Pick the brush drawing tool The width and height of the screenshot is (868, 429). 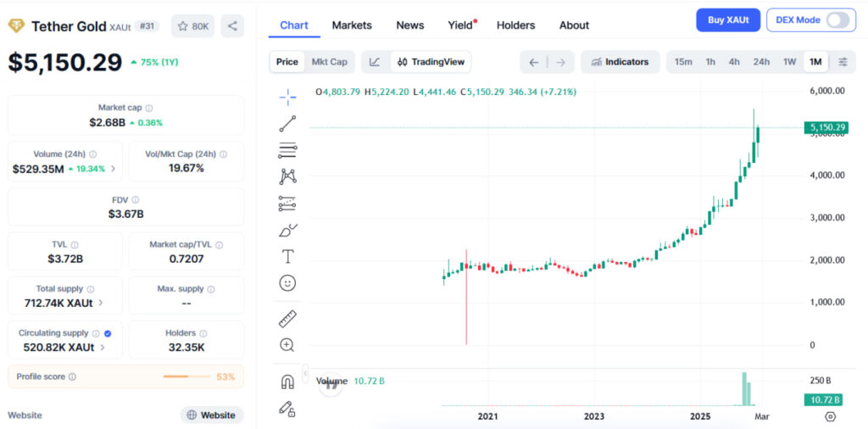287,230
